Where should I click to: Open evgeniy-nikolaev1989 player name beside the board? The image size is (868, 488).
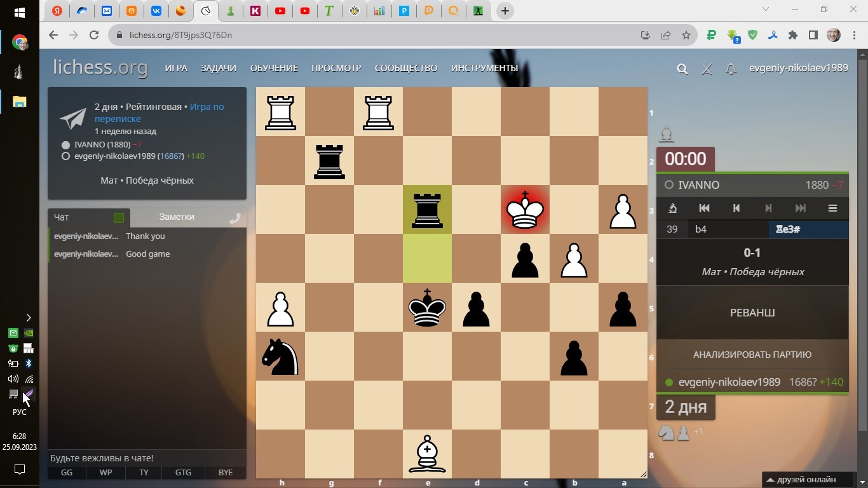pyautogui.click(x=729, y=382)
